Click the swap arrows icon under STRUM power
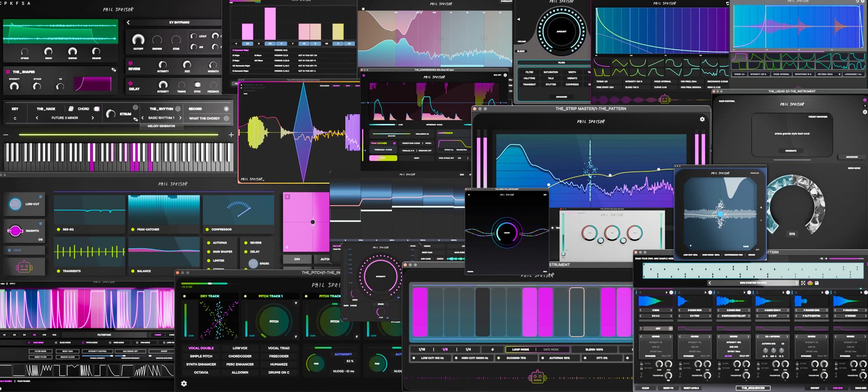 [x=135, y=119]
